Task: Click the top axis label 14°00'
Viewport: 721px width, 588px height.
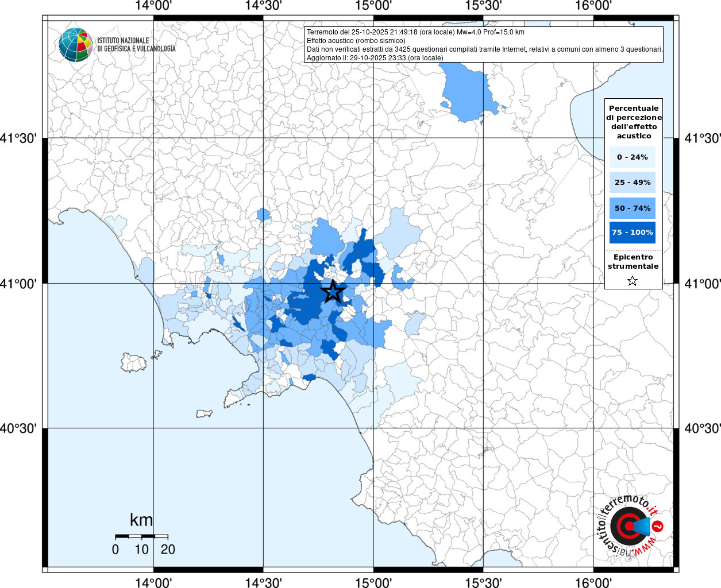Action: 153,6
